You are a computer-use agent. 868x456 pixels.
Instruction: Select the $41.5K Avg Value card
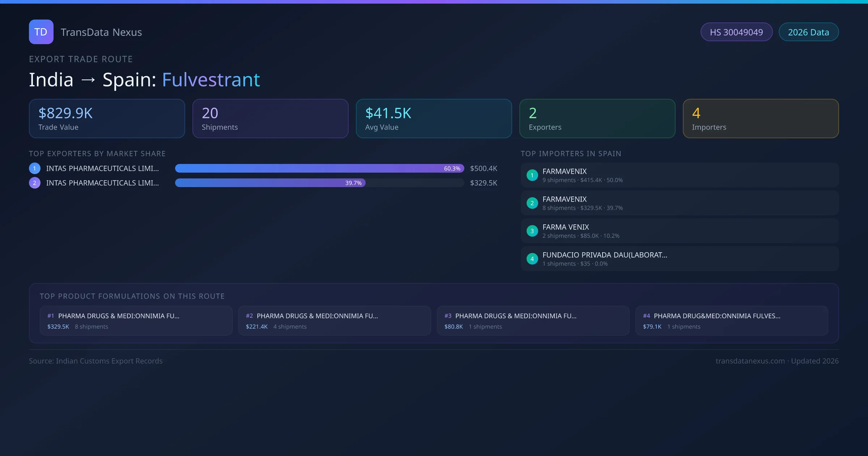434,119
